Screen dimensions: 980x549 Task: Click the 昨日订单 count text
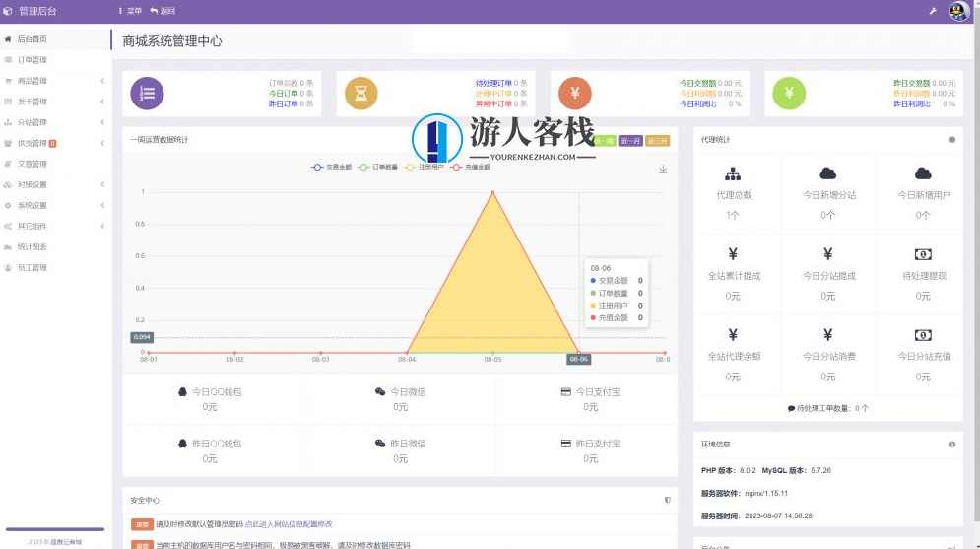[292, 103]
